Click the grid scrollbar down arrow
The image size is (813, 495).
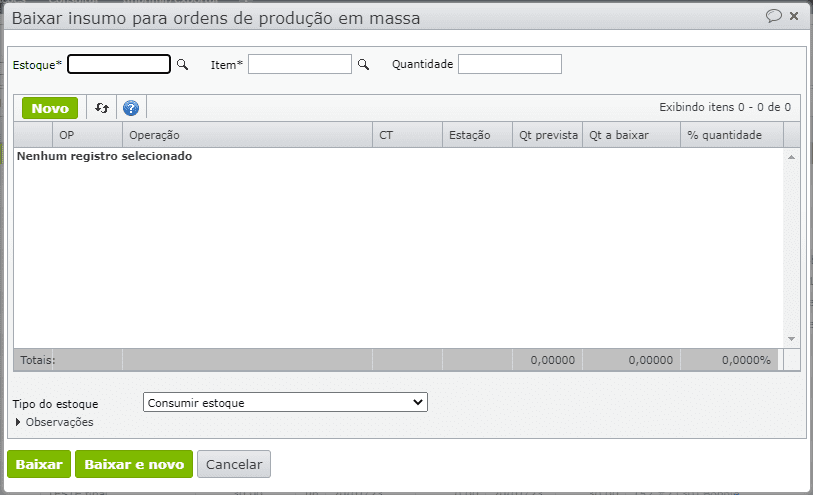click(x=791, y=339)
